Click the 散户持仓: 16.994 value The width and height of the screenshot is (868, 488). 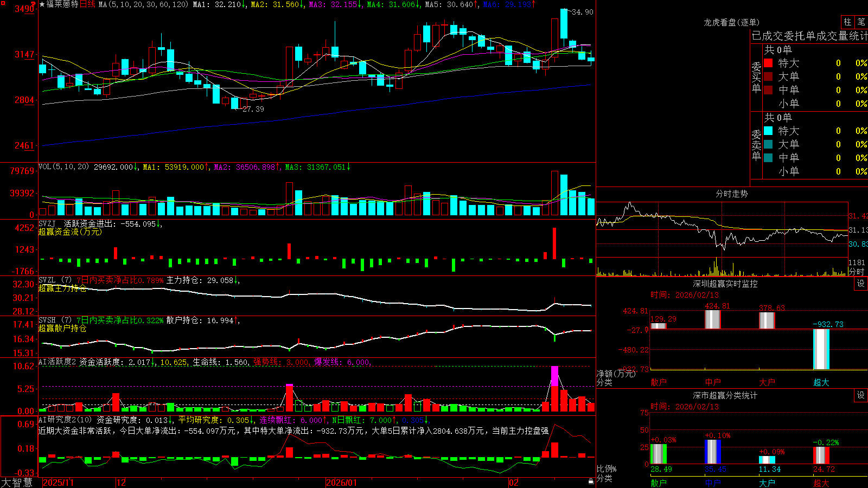[x=202, y=320]
